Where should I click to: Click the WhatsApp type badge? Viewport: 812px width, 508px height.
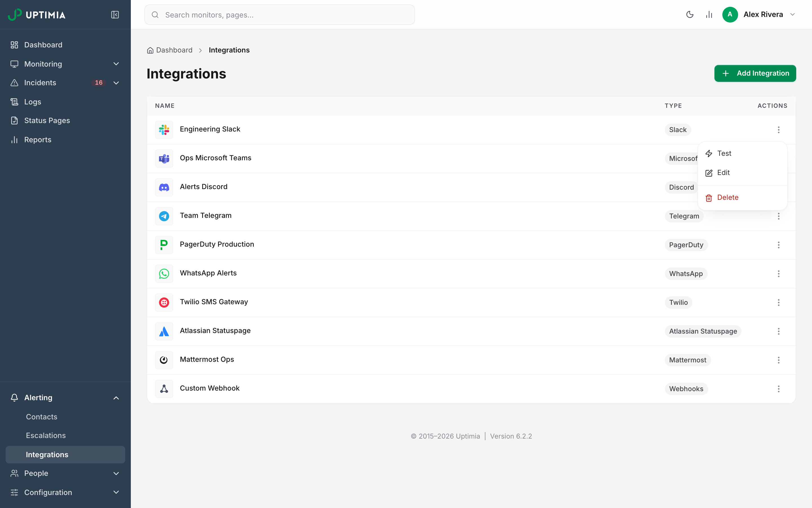coord(686,274)
